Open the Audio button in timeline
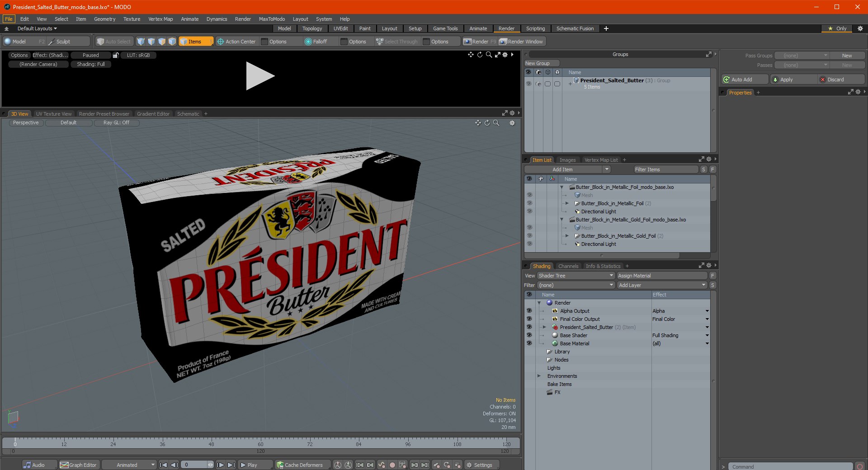Screen dimensions: 868x470 [40, 465]
